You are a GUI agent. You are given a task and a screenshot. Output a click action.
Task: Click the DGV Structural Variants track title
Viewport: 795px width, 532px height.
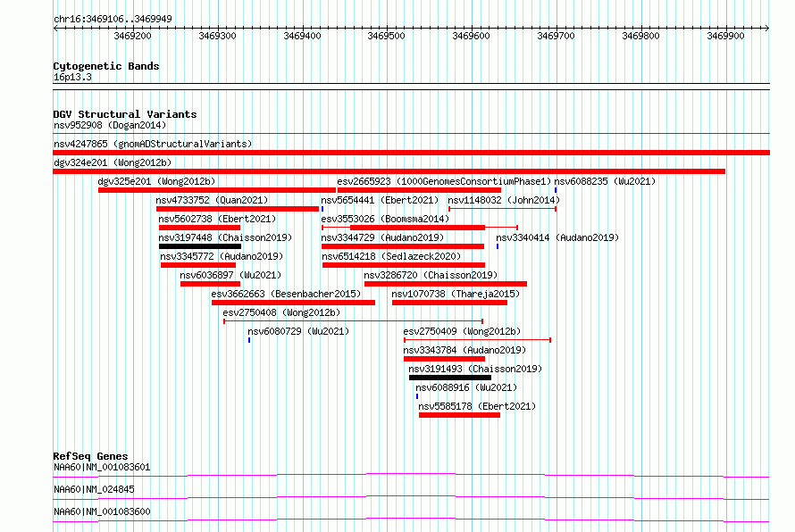click(x=125, y=114)
